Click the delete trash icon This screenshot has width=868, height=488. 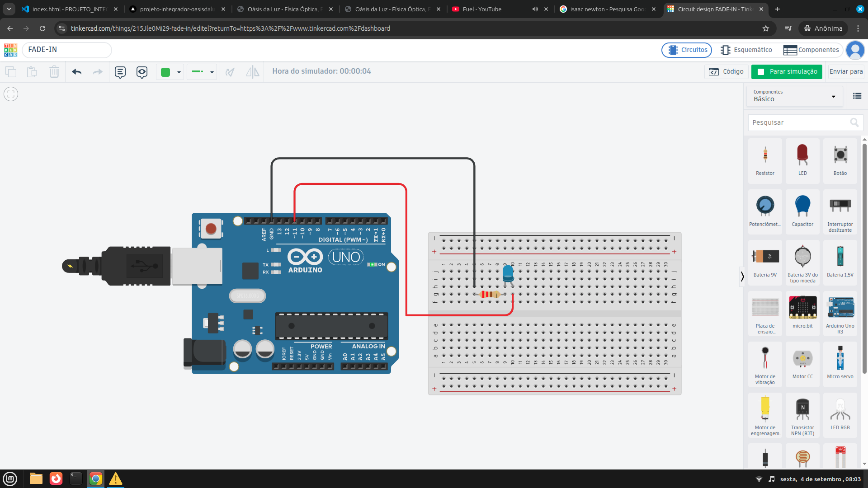pyautogui.click(x=54, y=72)
